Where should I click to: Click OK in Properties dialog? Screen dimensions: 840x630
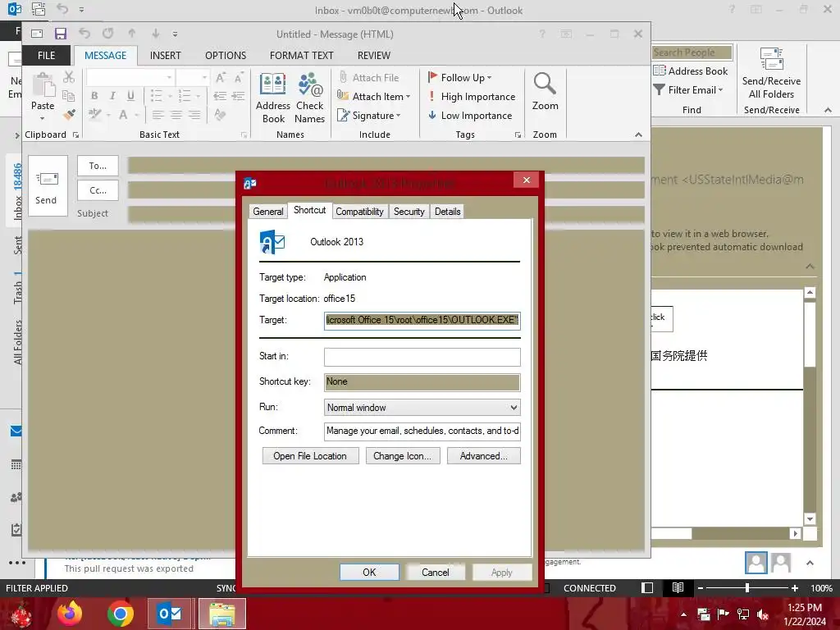[x=369, y=572]
